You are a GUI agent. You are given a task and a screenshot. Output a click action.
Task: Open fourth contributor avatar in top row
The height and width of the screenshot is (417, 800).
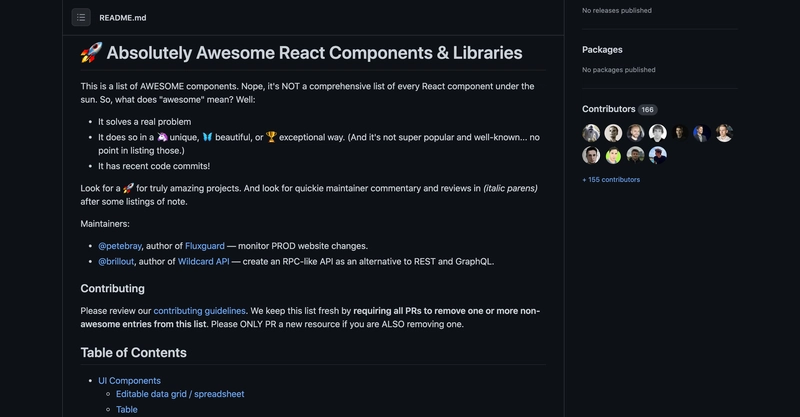[658, 133]
